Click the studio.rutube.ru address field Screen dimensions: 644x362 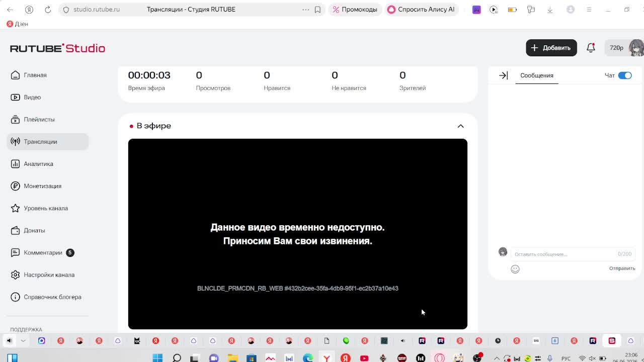coord(97,10)
